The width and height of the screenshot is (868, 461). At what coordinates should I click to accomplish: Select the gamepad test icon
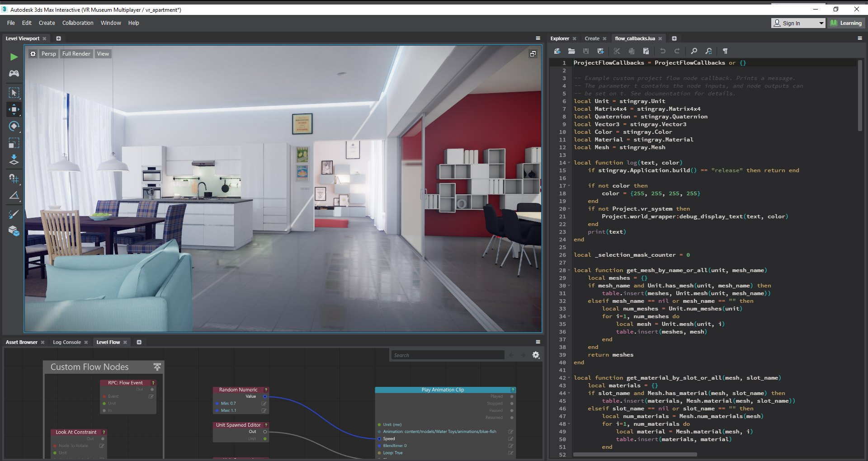14,73
